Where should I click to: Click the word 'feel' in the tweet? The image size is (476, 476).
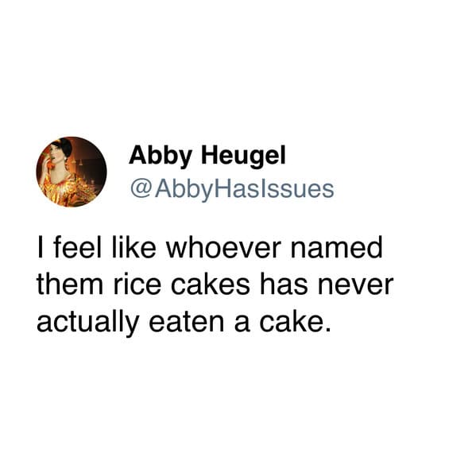77,248
